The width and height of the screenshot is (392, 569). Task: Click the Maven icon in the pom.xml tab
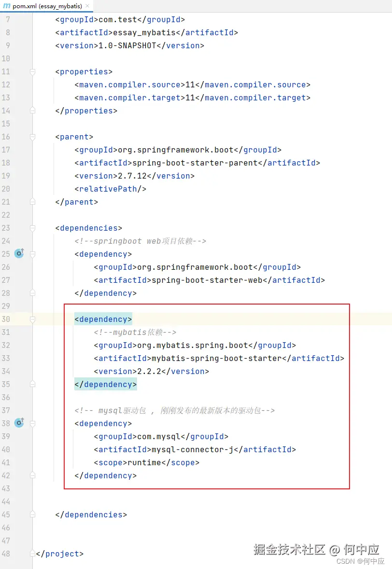click(6, 6)
